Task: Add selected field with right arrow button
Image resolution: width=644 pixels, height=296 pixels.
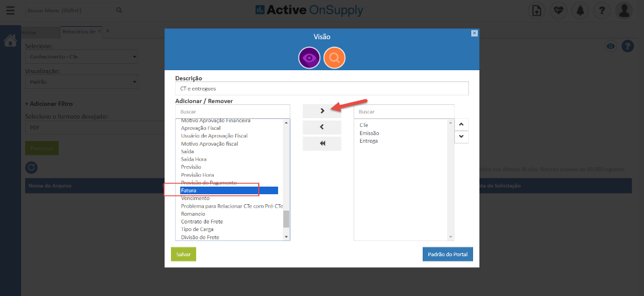Action: 322,111
